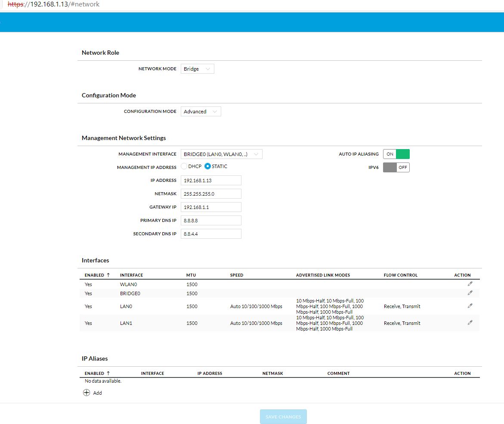504x424 pixels.
Task: Click the WLAN0 interface name cell
Action: point(129,284)
